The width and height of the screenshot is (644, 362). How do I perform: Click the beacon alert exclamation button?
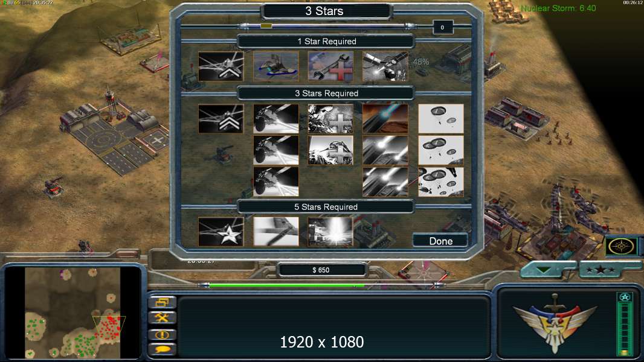click(x=163, y=334)
